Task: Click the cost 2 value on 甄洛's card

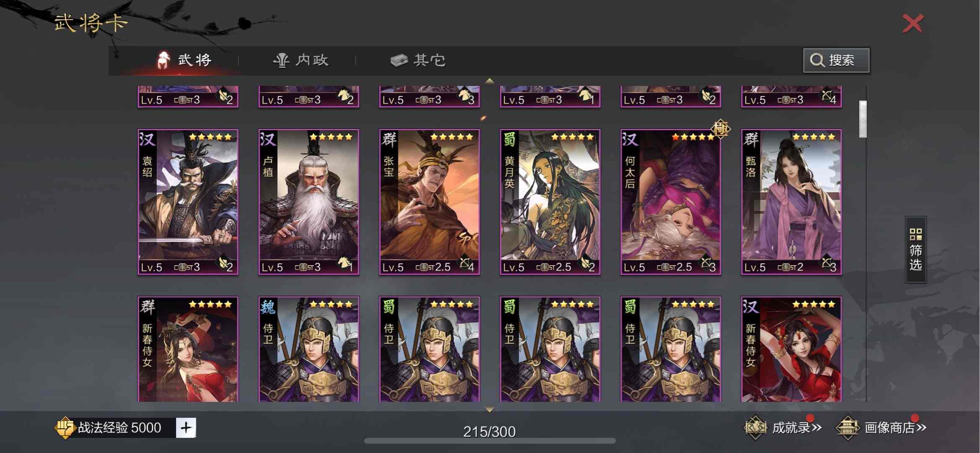Action: 800,267
